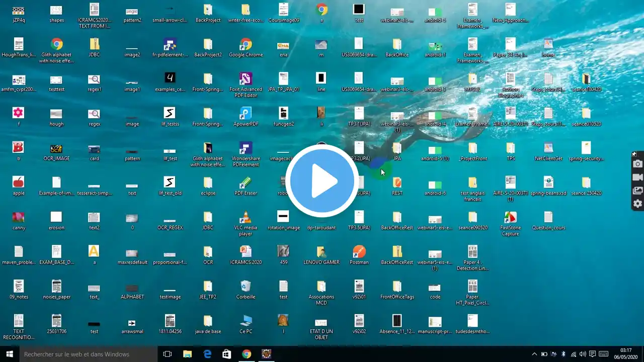
Task: Select the shapes image file
Action: pyautogui.click(x=56, y=14)
